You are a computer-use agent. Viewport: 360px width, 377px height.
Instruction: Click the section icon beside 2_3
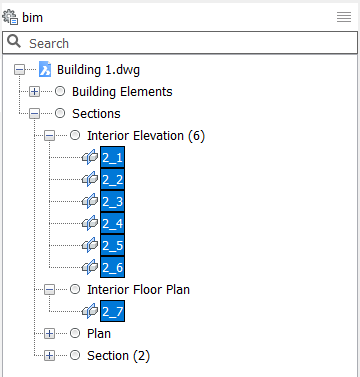pyautogui.click(x=90, y=201)
